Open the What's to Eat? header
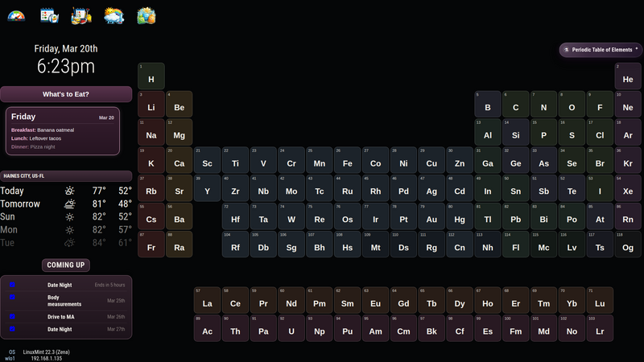The width and height of the screenshot is (644, 362). point(66,94)
